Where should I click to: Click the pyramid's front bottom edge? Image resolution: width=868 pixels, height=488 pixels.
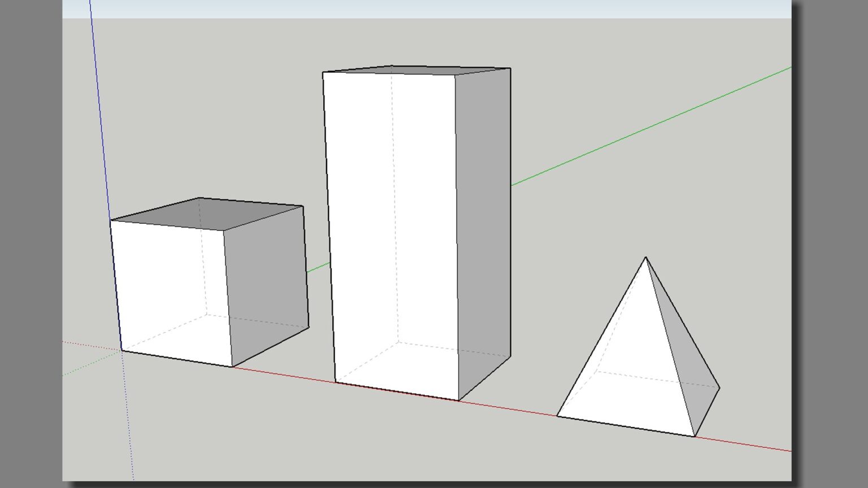point(626,426)
